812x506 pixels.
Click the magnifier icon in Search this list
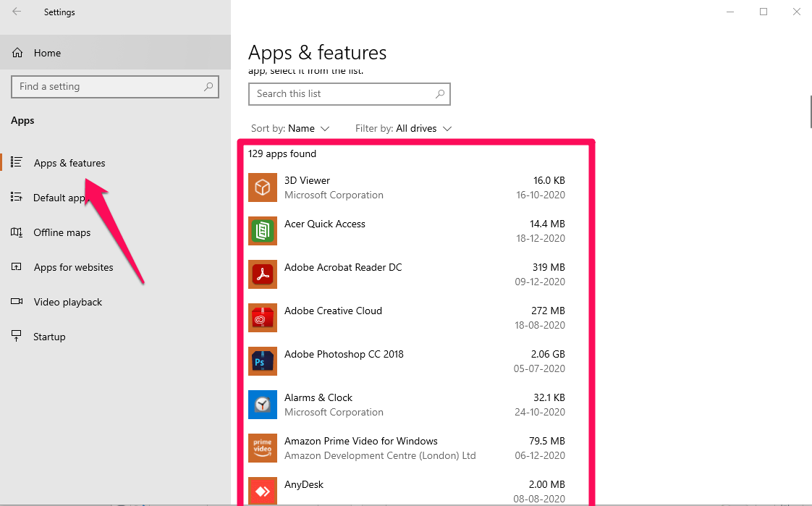click(x=440, y=93)
